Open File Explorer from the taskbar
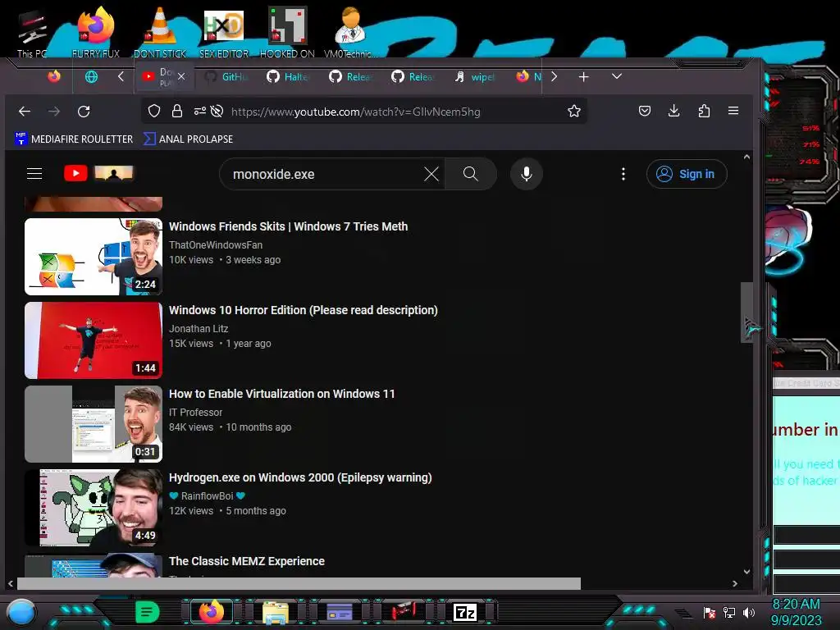The height and width of the screenshot is (630, 840). 276,612
